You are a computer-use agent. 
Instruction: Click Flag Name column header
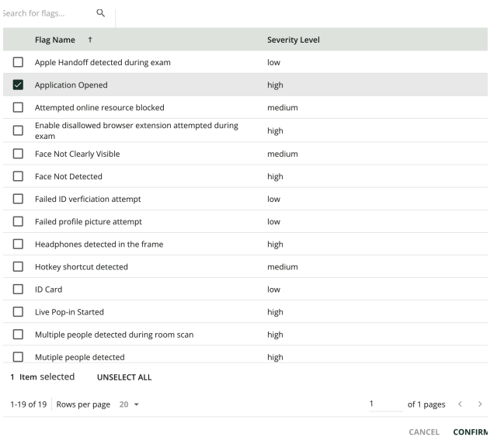55,40
